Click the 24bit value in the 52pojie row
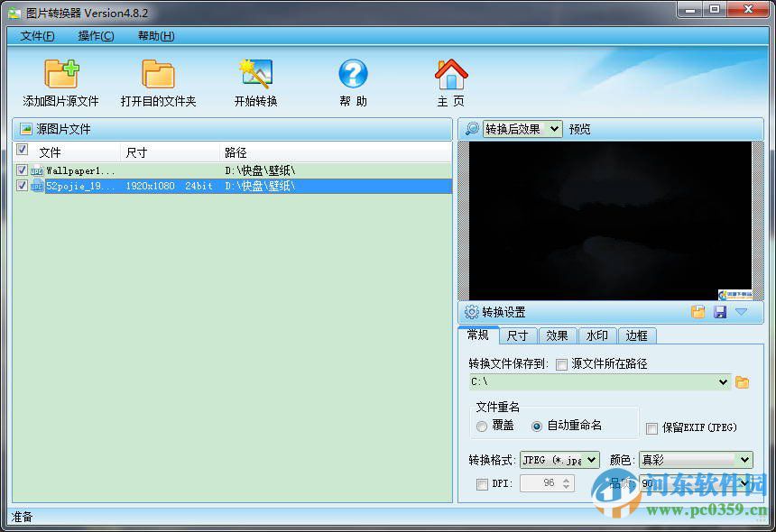The height and width of the screenshot is (532, 776). [199, 186]
